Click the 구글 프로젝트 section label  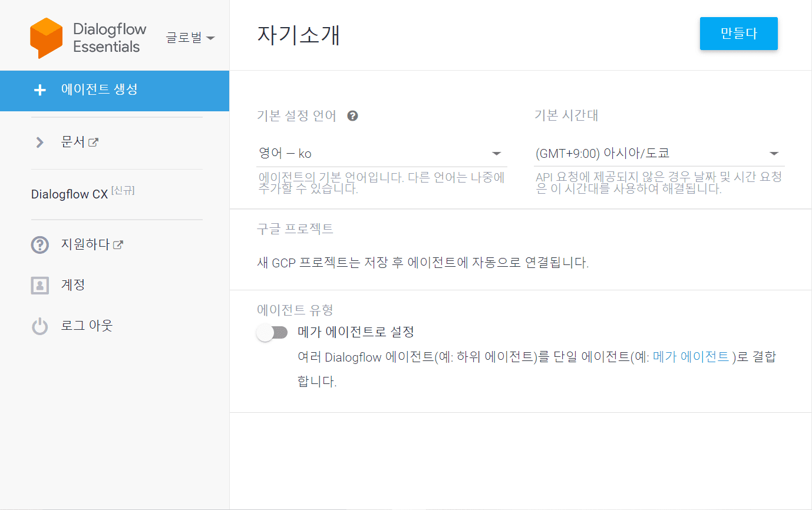[x=295, y=228]
